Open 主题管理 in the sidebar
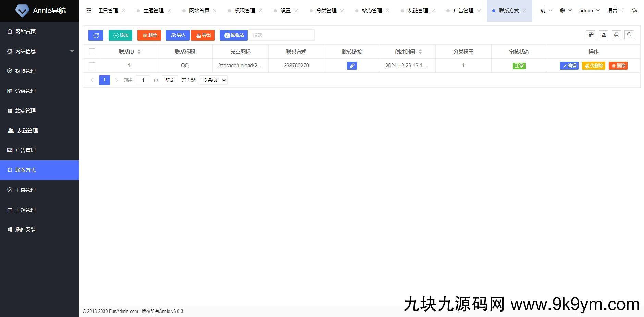Image resolution: width=644 pixels, height=317 pixels. [39, 210]
